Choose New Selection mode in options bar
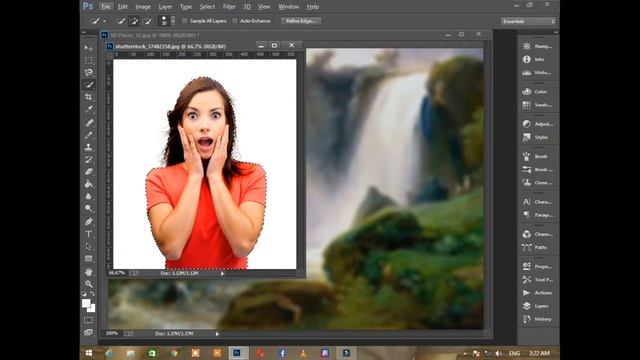 pyautogui.click(x=121, y=21)
